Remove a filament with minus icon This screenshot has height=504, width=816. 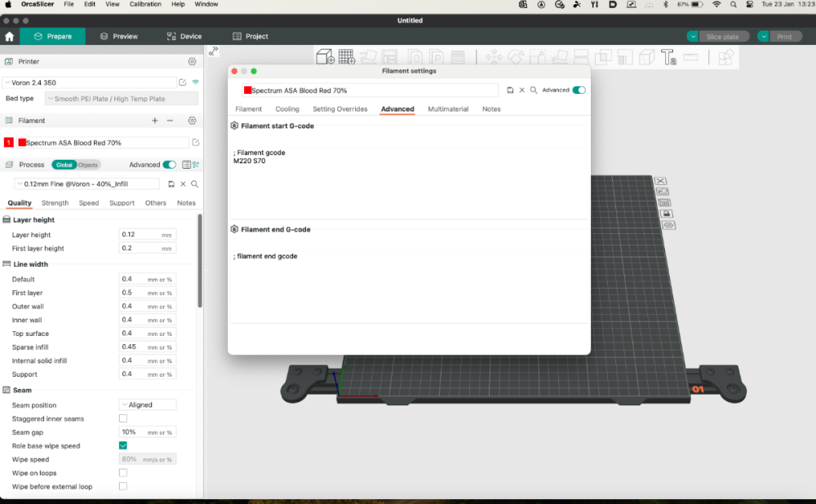tap(170, 121)
